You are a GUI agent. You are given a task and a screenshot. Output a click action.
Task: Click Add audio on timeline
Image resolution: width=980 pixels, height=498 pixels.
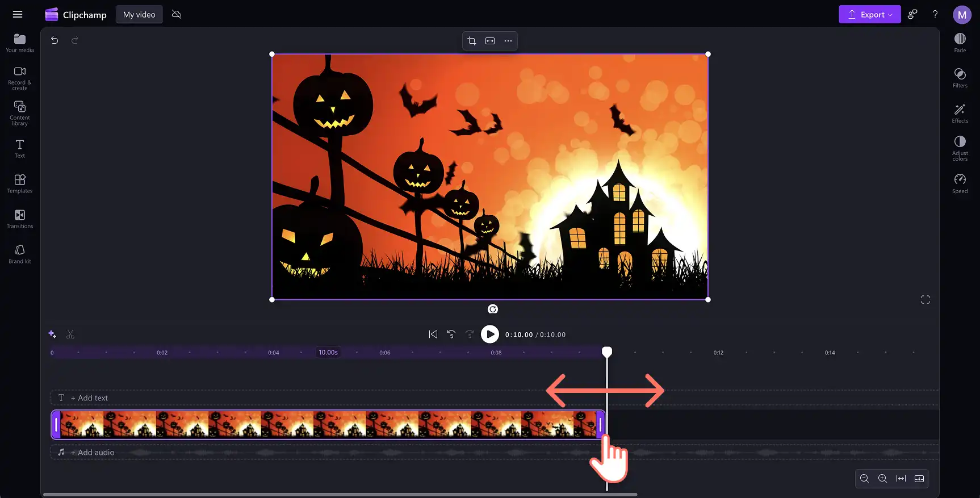click(93, 453)
